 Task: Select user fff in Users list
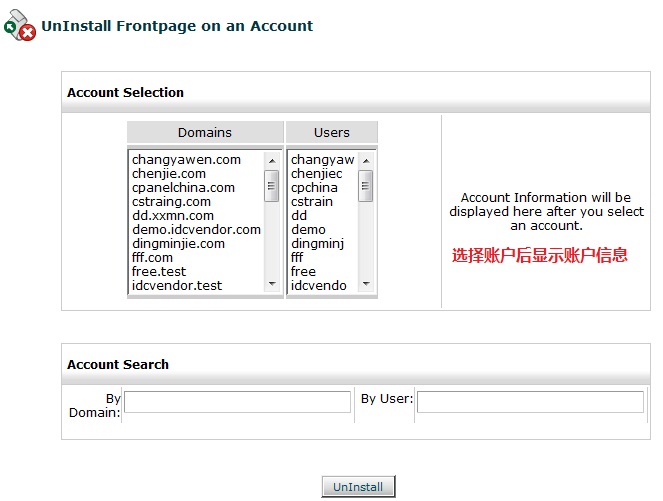coord(297,257)
